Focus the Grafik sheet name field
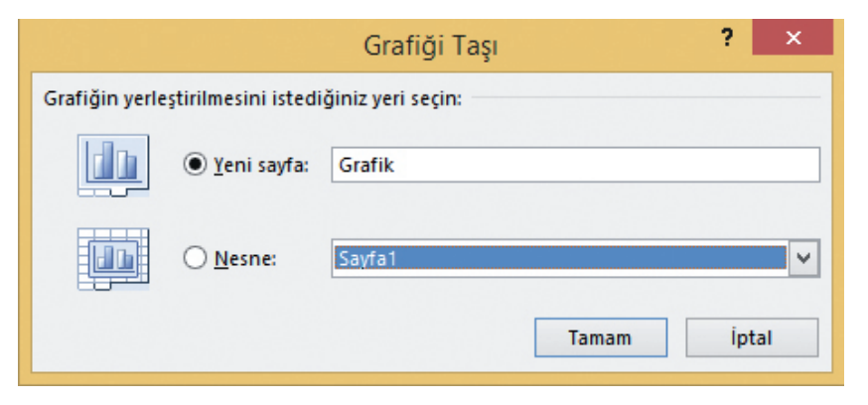 coord(574,166)
